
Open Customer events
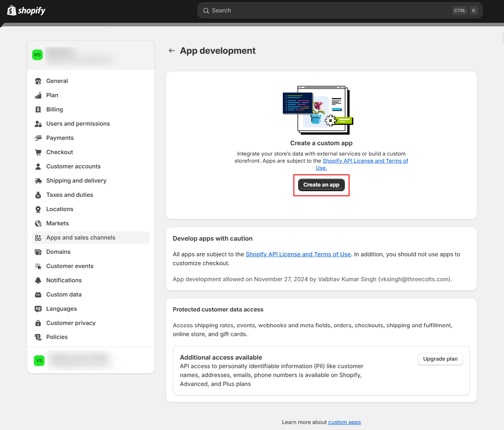[91, 266]
